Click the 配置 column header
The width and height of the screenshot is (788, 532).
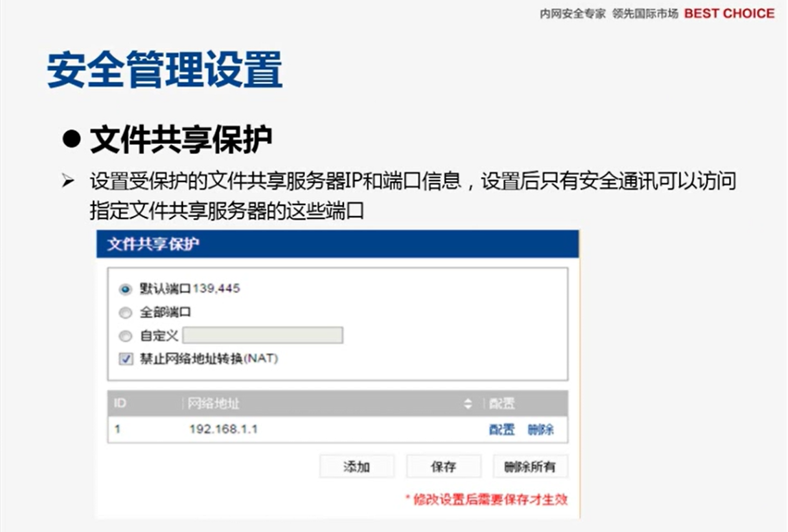click(501, 403)
